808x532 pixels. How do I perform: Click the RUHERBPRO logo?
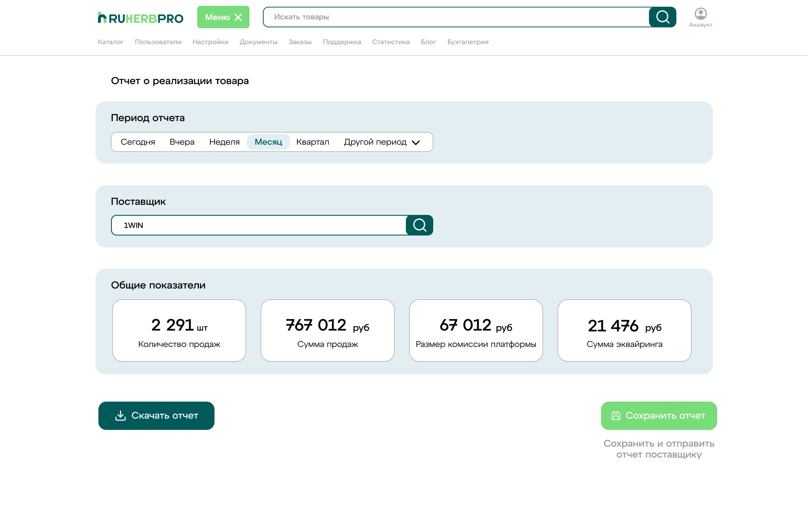pos(140,18)
